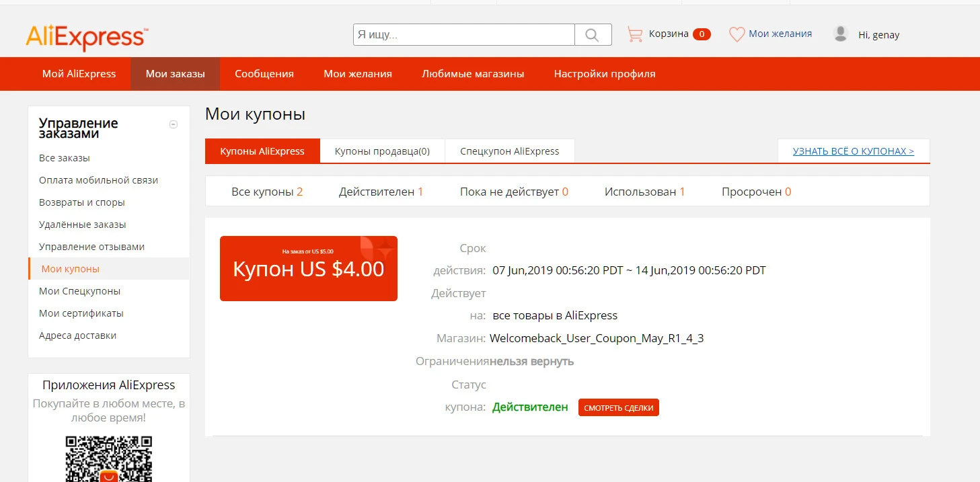The image size is (980, 482).
Task: Switch to the Спецкупон AliExpress tab
Action: (510, 151)
